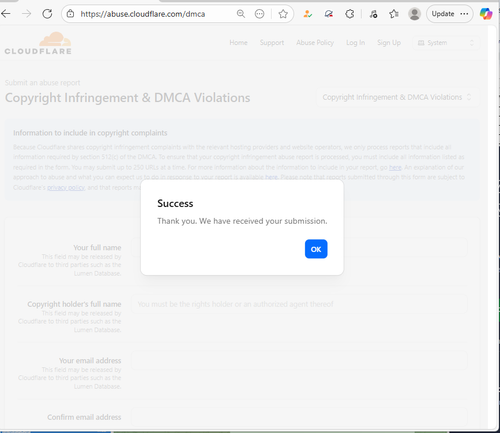The width and height of the screenshot is (500, 433).
Task: Add page to favorites with star icon
Action: tap(283, 14)
